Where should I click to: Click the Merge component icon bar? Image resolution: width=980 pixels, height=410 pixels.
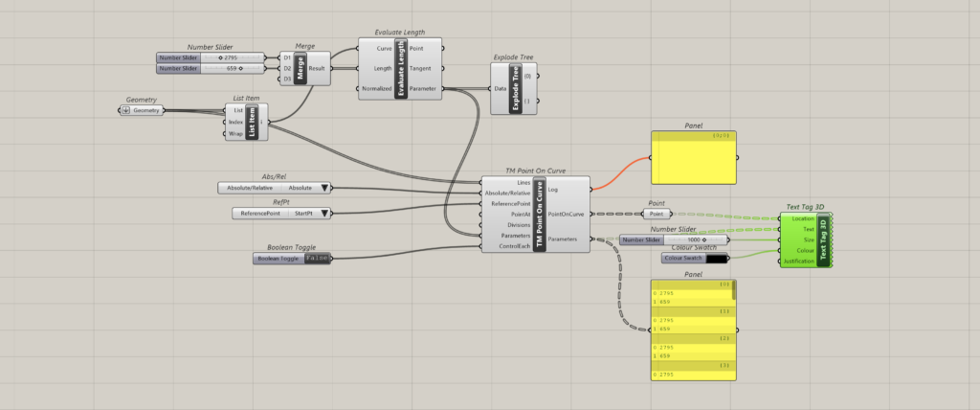coord(300,68)
